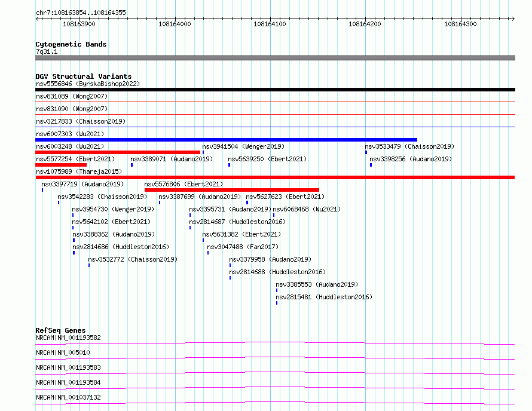This screenshot has height=411, width=532.
Task: Select the red nsv6003248 variant bar
Action: pos(118,152)
